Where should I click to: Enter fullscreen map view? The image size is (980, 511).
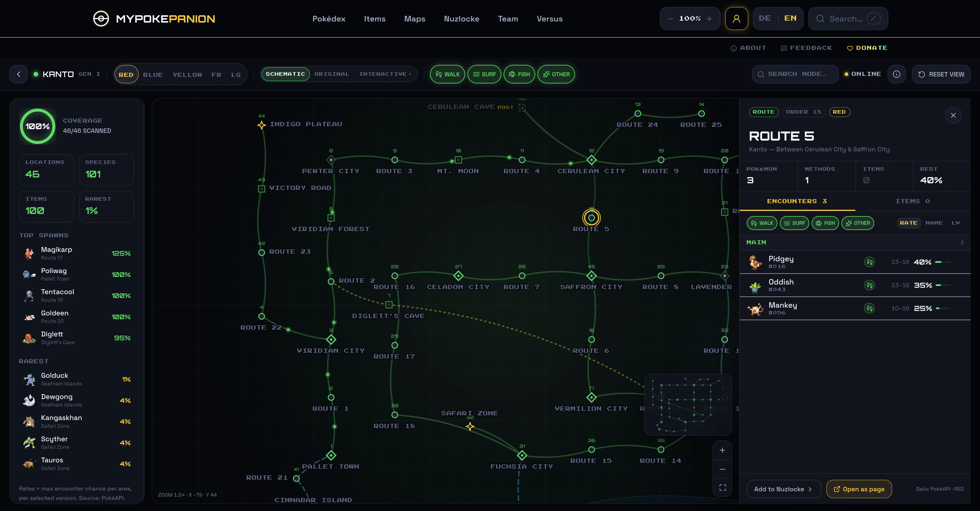pos(722,488)
